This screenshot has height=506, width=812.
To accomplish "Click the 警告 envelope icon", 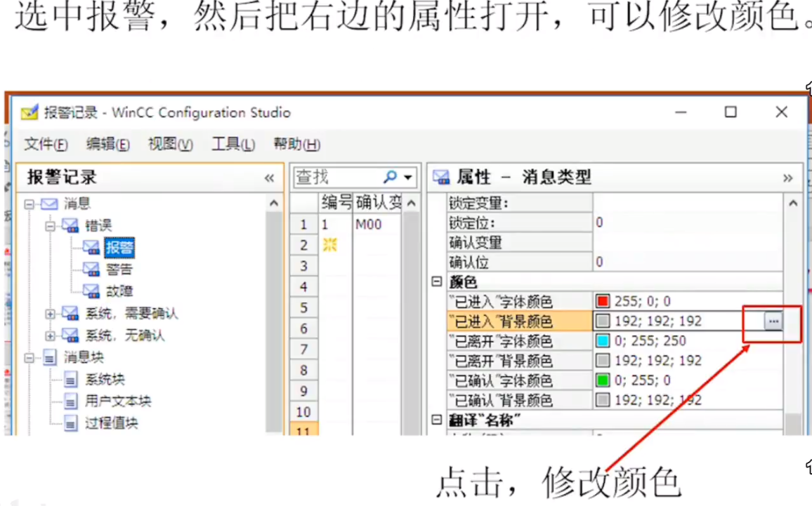I will (91, 269).
